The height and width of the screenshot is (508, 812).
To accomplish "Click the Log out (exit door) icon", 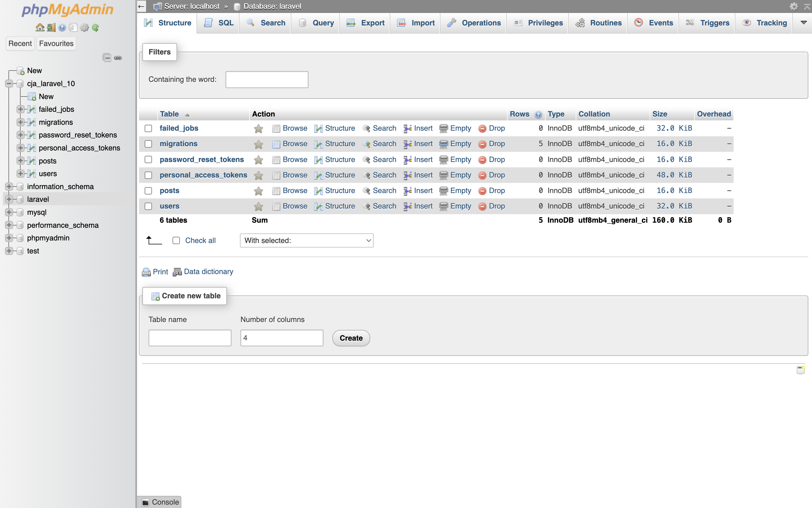I will click(x=51, y=28).
